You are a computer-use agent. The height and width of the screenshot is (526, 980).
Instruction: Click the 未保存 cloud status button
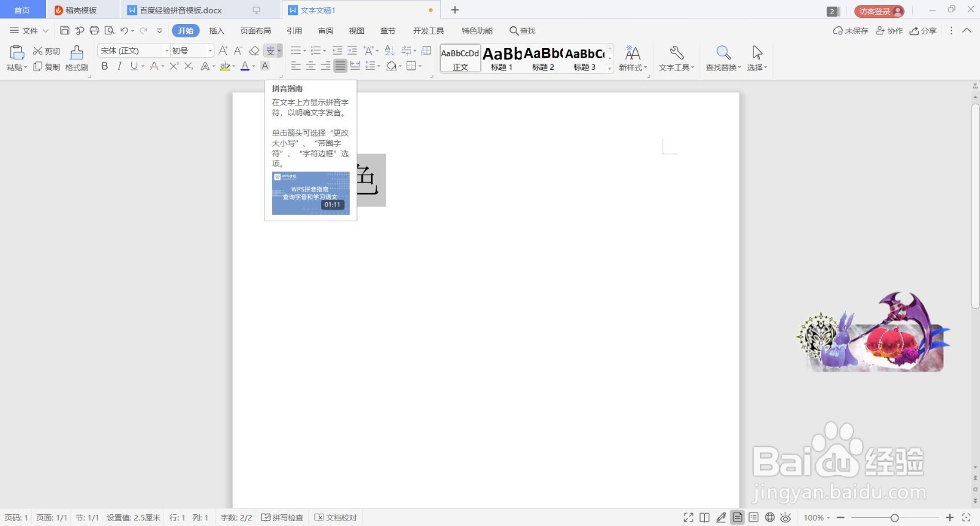(x=850, y=31)
